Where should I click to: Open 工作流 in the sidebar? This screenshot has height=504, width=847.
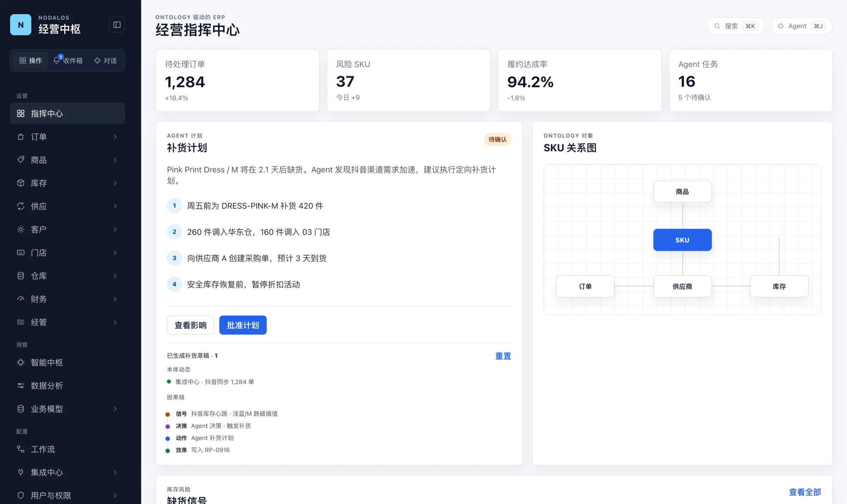(x=67, y=449)
